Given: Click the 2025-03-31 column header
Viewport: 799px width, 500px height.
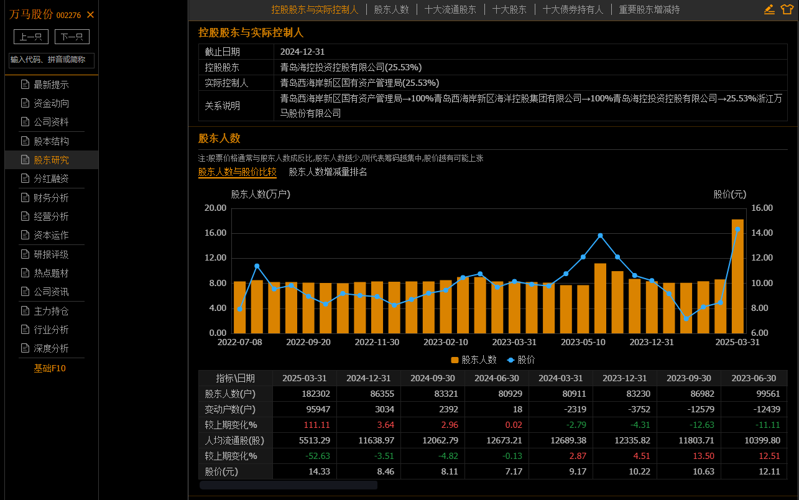Looking at the screenshot, I should (304, 378).
